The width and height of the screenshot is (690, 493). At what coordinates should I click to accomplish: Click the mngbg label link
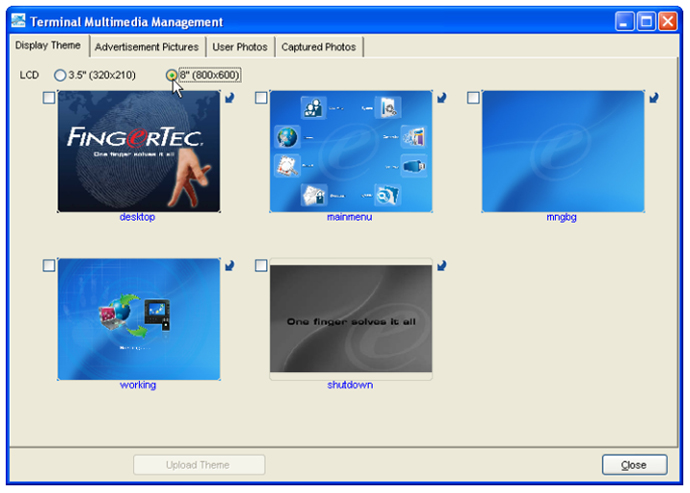click(x=562, y=217)
